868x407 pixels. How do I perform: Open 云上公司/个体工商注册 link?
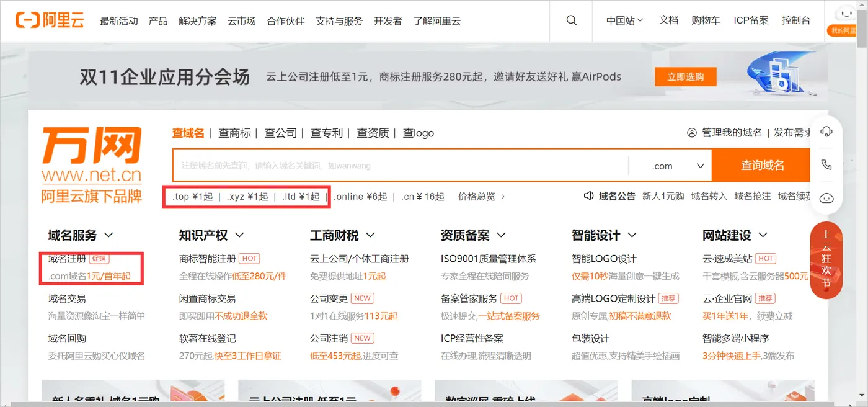pos(360,259)
